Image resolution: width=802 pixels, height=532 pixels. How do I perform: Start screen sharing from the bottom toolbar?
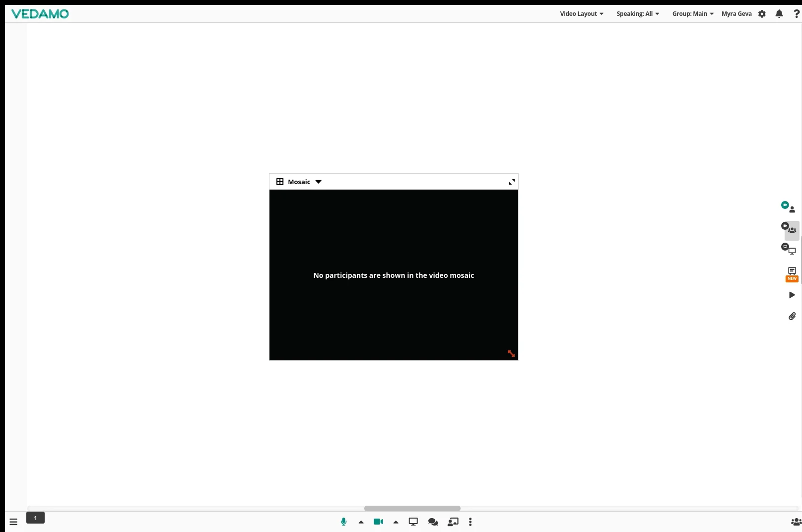point(413,522)
